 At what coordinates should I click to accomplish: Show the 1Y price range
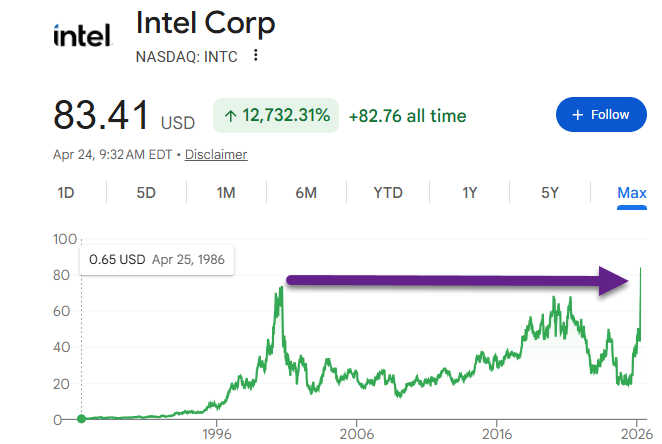tap(469, 193)
